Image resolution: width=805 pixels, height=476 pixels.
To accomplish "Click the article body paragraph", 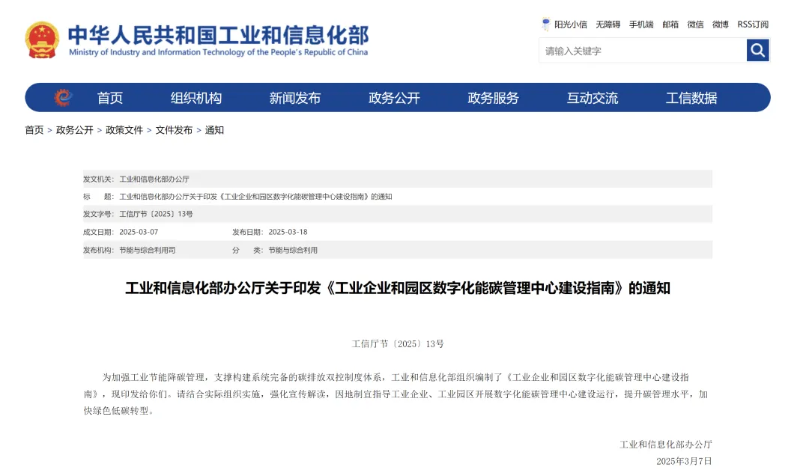I will click(x=396, y=394).
